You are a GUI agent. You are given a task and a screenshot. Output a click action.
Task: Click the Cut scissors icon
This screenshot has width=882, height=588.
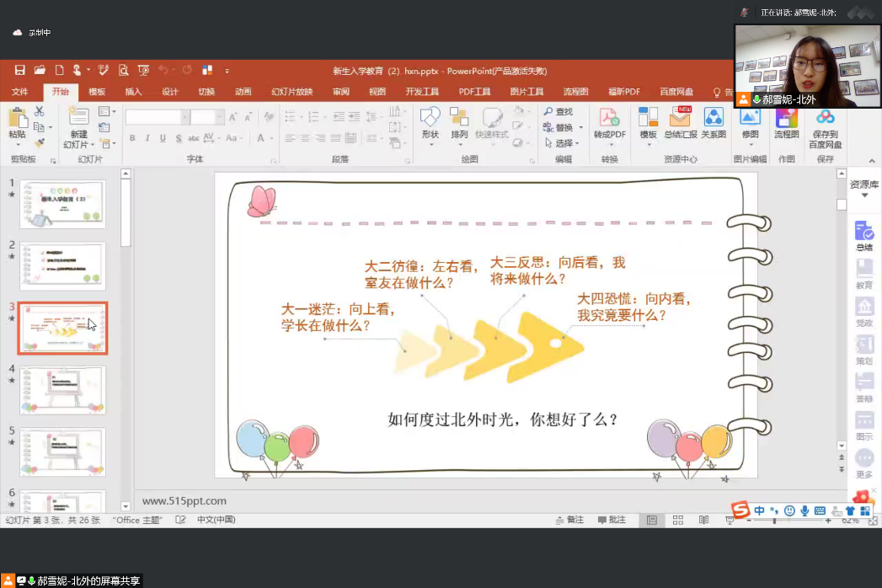point(39,111)
